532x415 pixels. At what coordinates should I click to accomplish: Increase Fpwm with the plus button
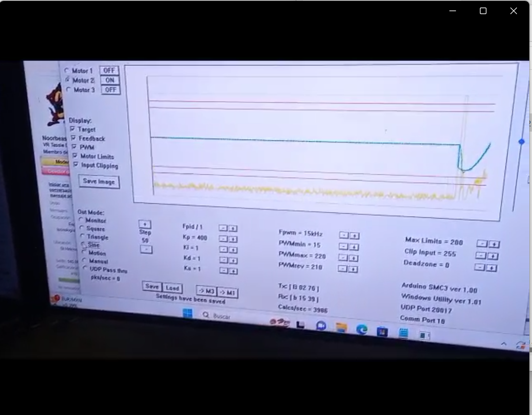[354, 236]
